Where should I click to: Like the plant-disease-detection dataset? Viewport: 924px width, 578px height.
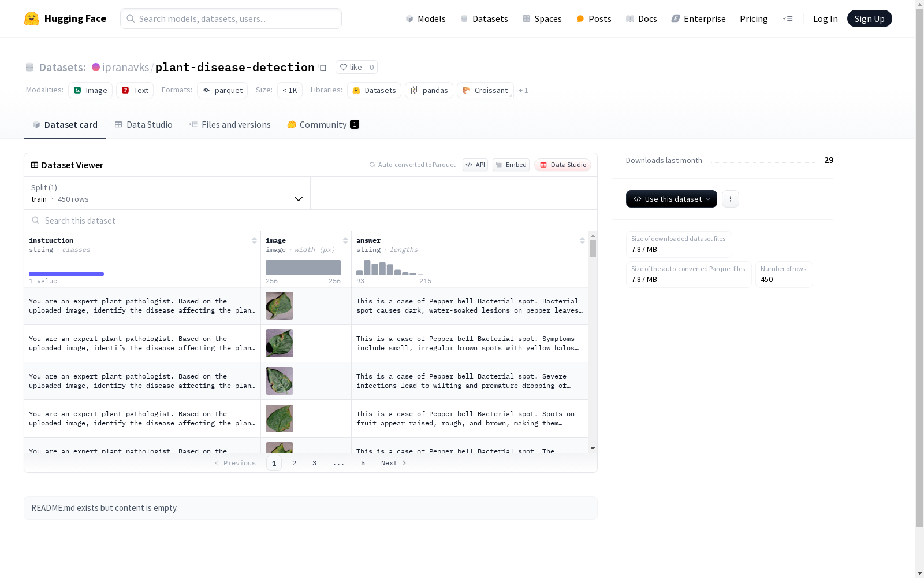coord(351,67)
